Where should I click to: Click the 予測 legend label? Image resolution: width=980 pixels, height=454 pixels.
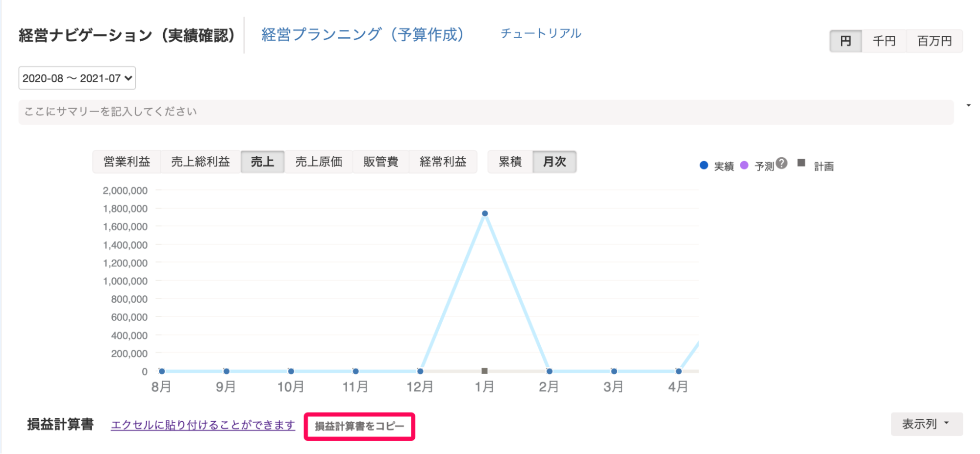pos(764,167)
